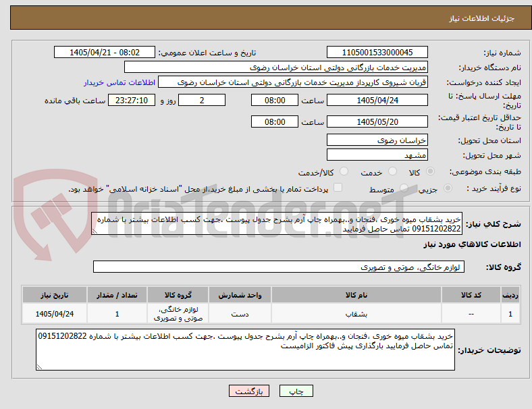Click the response deadline date 1405/04/24 field
This screenshot has width=532, height=409.
tap(377, 100)
